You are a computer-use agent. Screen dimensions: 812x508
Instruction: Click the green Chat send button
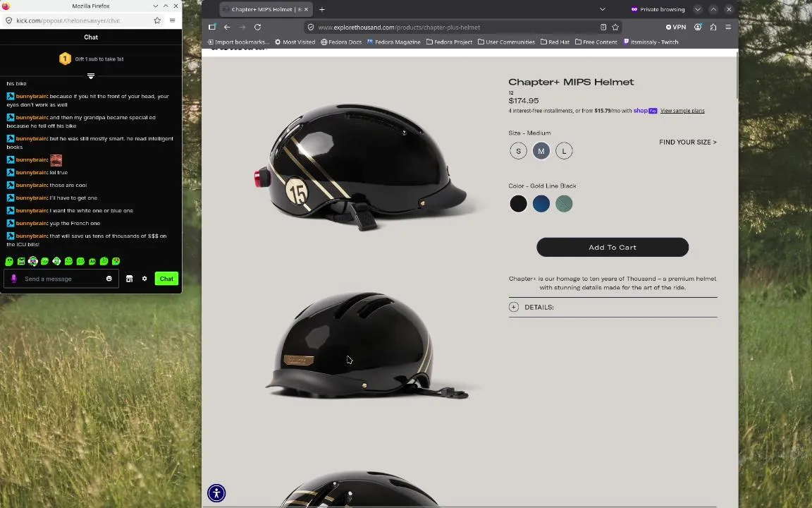click(x=166, y=279)
